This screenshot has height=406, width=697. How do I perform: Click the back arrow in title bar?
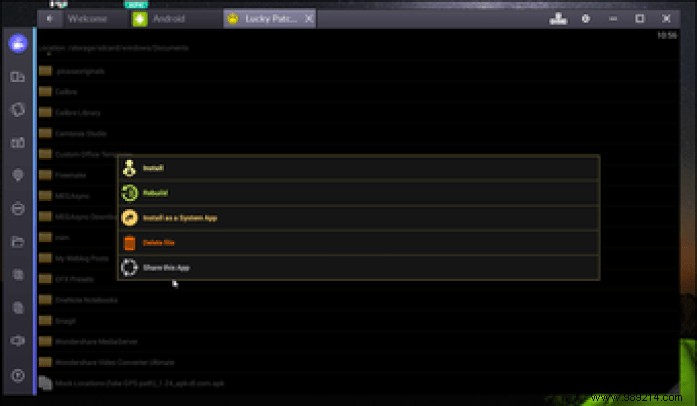coord(49,19)
